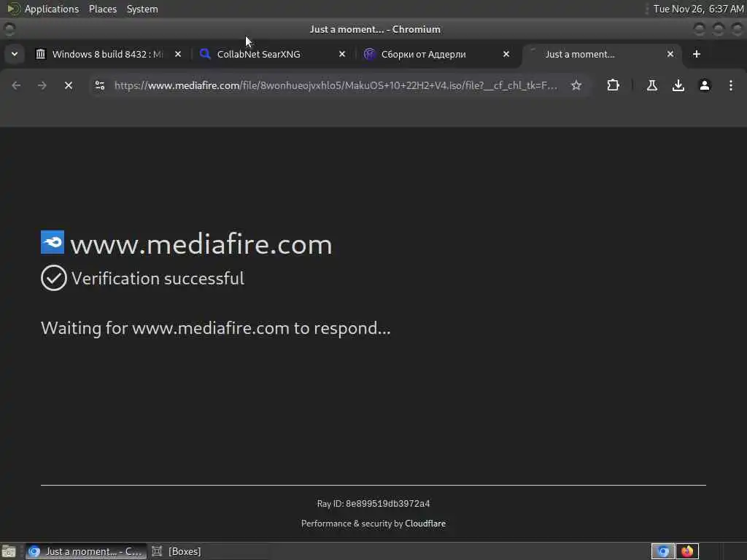
Task: Click show desktop icon in bottom panel
Action: (x=9, y=551)
